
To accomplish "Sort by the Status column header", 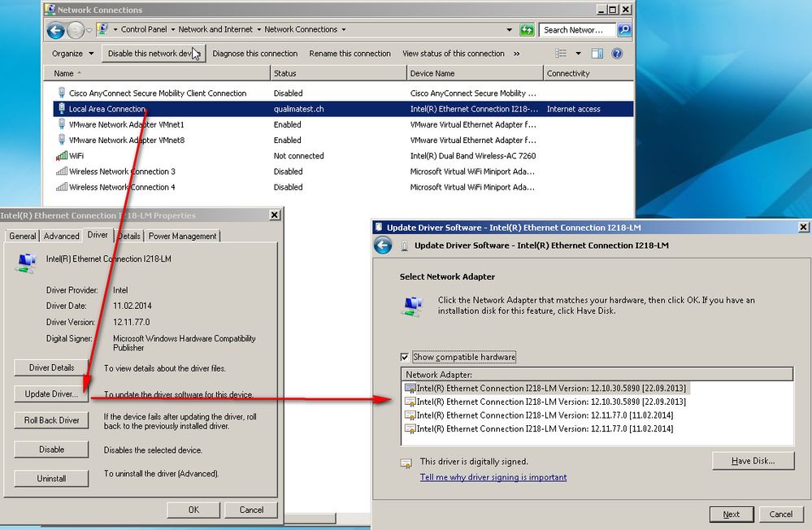I will (x=338, y=73).
